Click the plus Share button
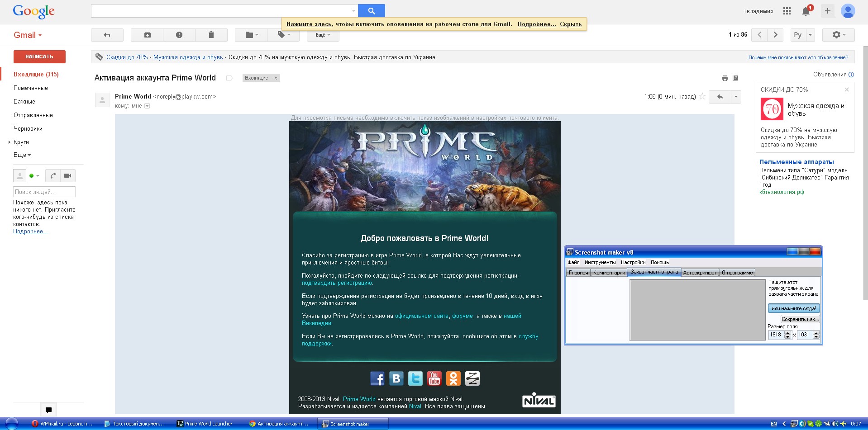Viewport: 868px width, 430px height. coord(827,11)
